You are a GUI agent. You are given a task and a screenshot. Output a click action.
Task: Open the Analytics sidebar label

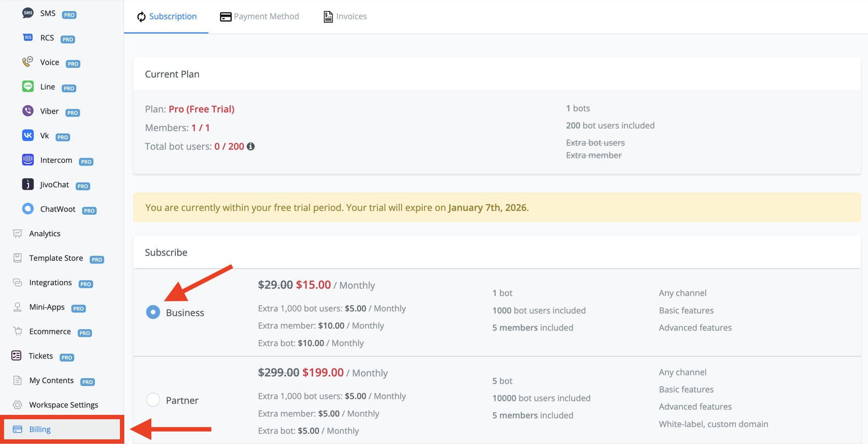pos(45,233)
